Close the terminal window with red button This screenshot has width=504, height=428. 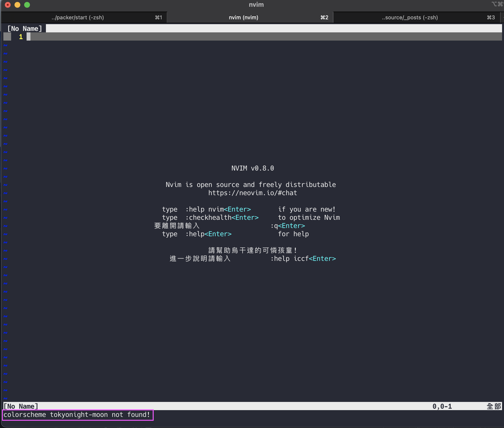click(x=8, y=5)
